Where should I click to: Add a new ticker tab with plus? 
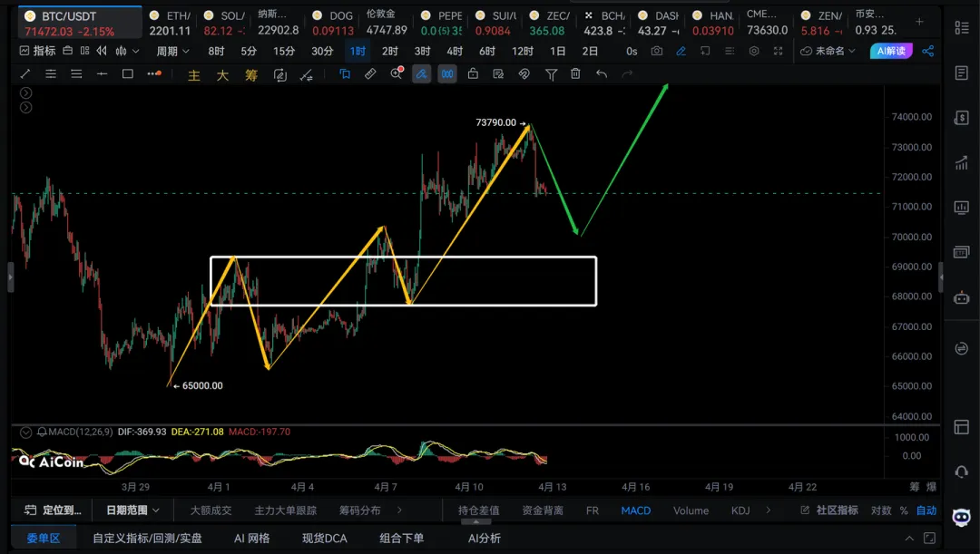click(x=919, y=22)
